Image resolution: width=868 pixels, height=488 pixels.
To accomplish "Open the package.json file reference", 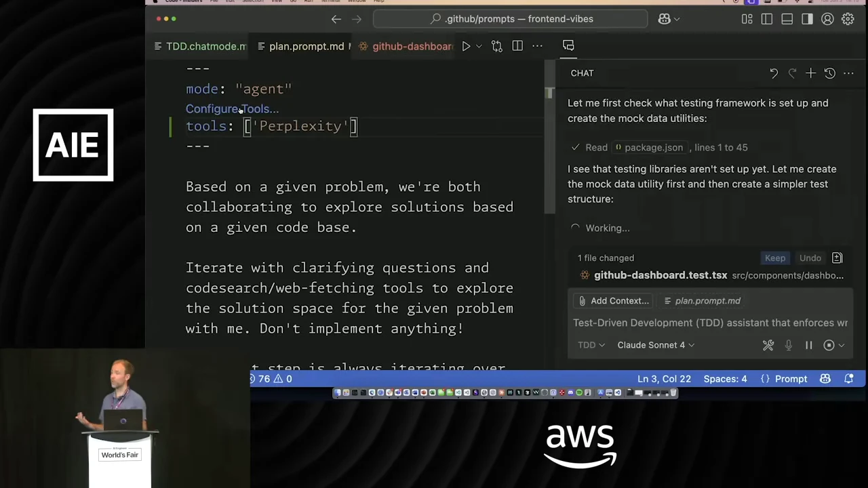I will click(651, 147).
